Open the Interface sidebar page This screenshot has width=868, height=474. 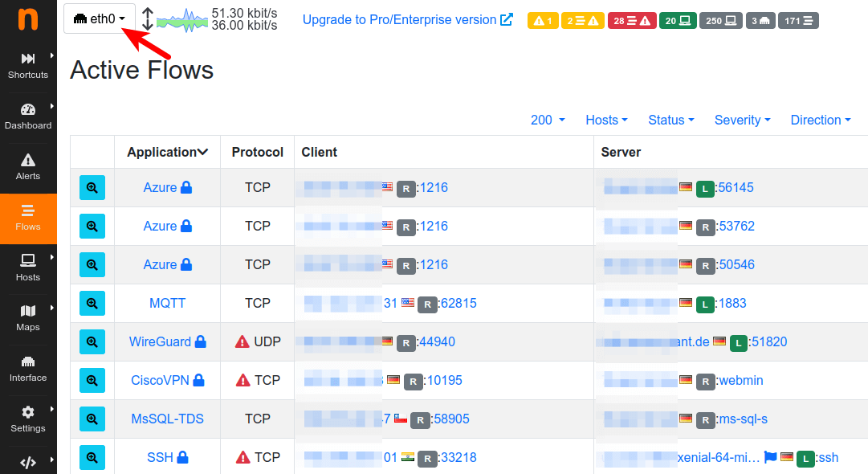coord(28,370)
